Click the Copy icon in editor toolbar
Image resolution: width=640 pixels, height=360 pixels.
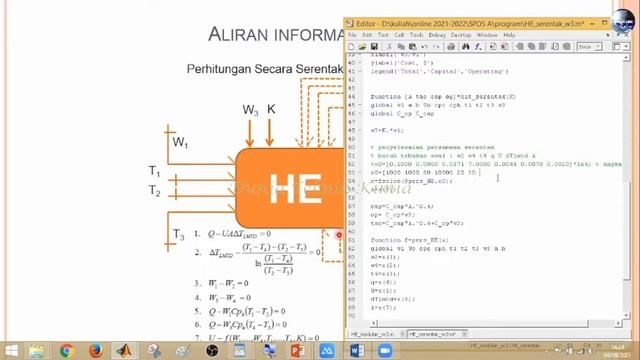tap(401, 47)
